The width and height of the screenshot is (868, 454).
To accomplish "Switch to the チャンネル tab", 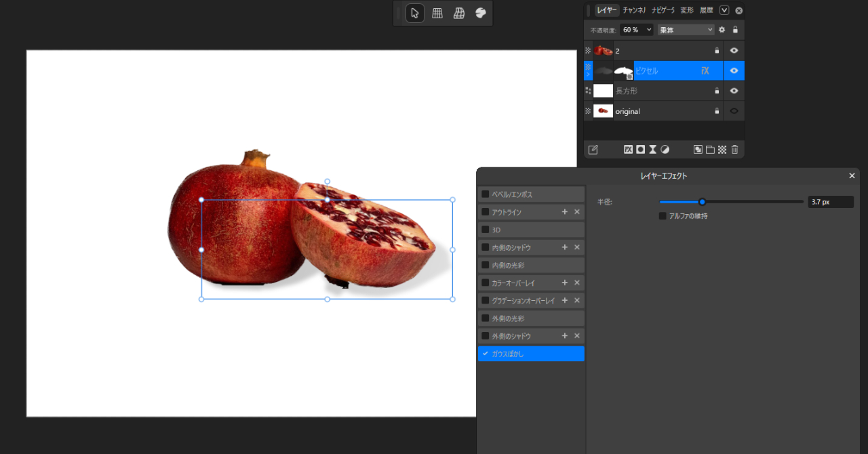I will click(x=634, y=10).
